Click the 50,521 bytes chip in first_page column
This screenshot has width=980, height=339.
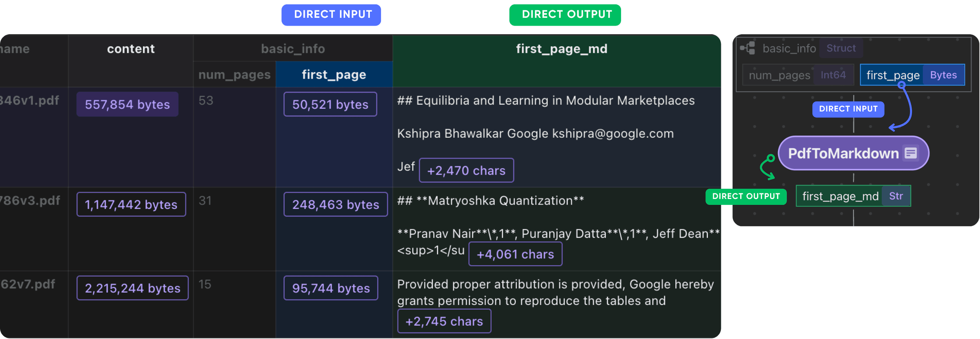pos(330,104)
